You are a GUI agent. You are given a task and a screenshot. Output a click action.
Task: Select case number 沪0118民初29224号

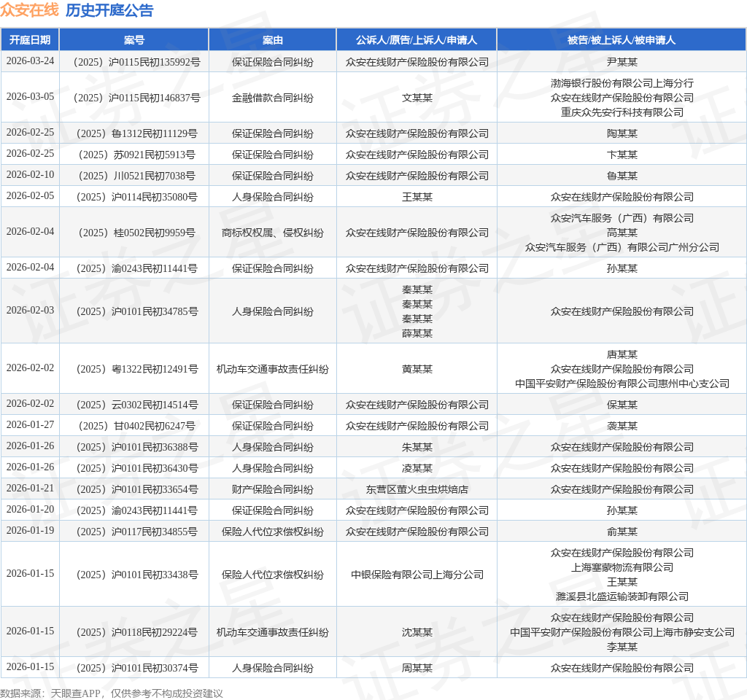(136, 632)
